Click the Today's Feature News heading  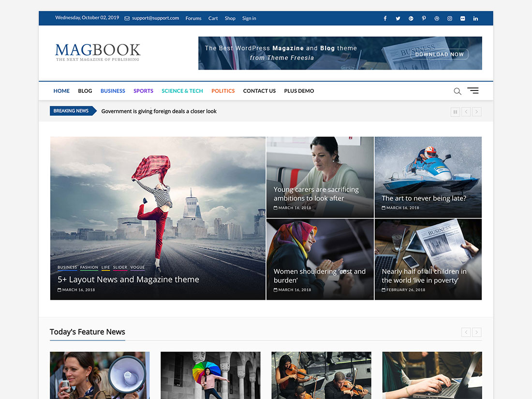(88, 332)
